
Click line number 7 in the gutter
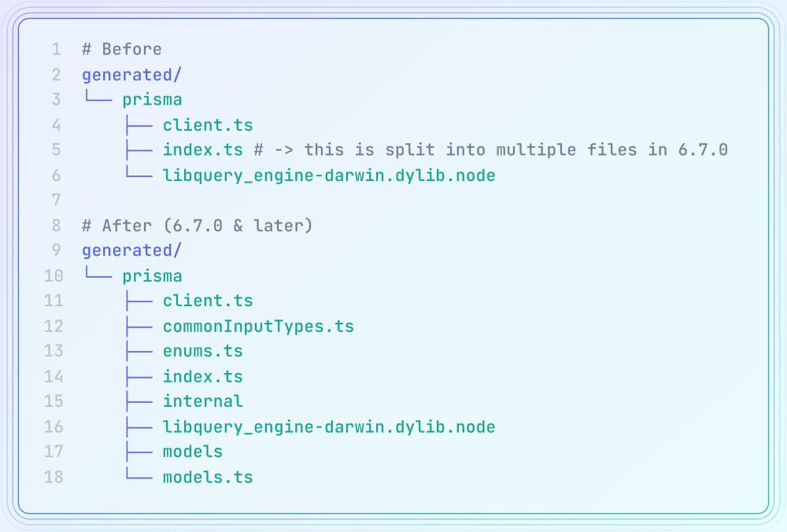(56, 200)
